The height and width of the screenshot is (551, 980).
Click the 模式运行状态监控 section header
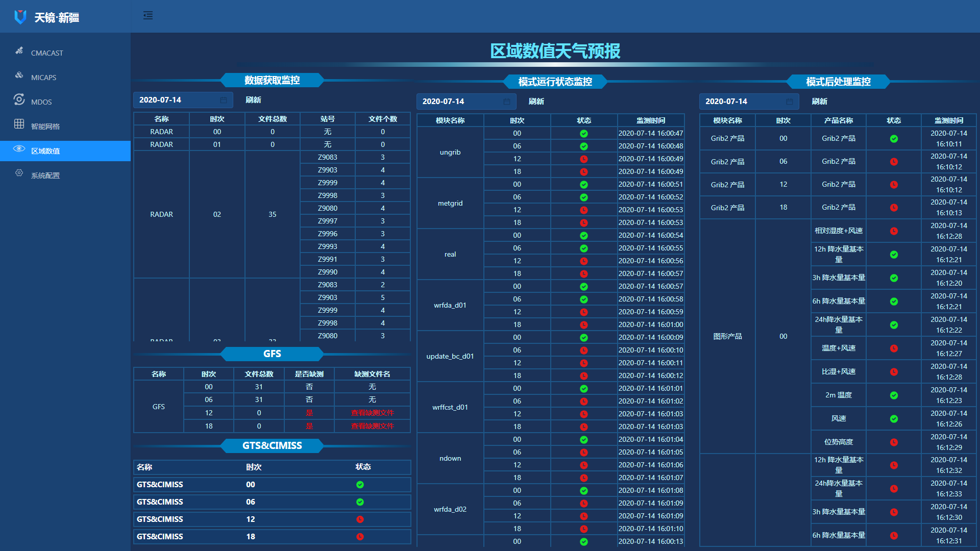click(x=555, y=82)
